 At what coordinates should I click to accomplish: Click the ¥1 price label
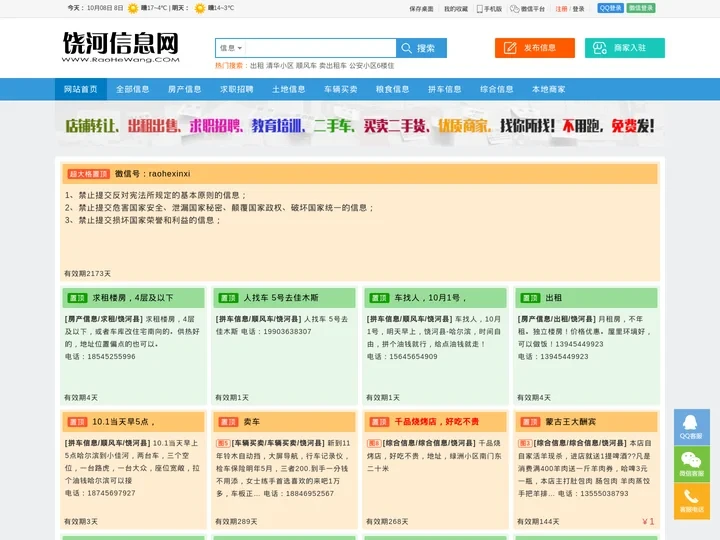tap(648, 522)
